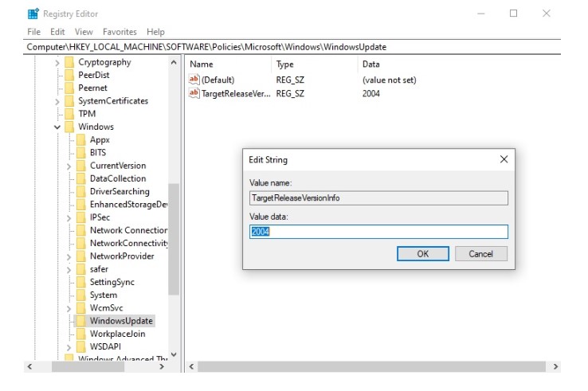Click the tree pane scroll left arrow
The width and height of the screenshot is (588, 391).
[29, 366]
